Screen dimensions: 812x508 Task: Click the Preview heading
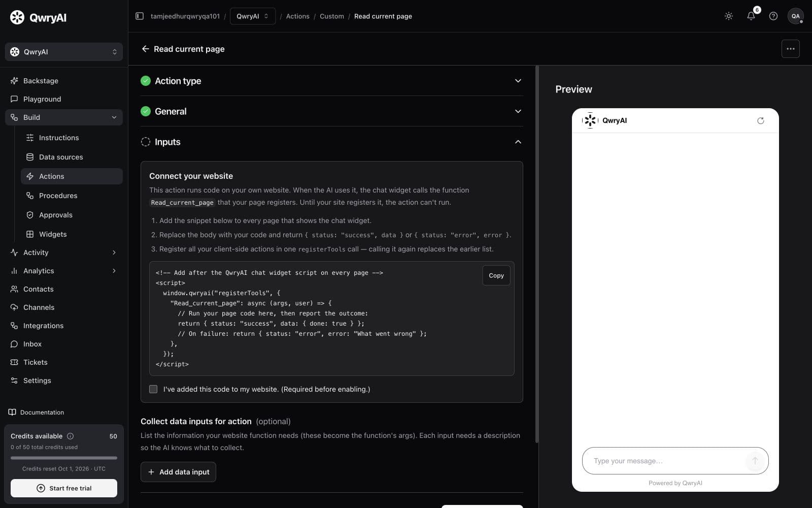573,89
